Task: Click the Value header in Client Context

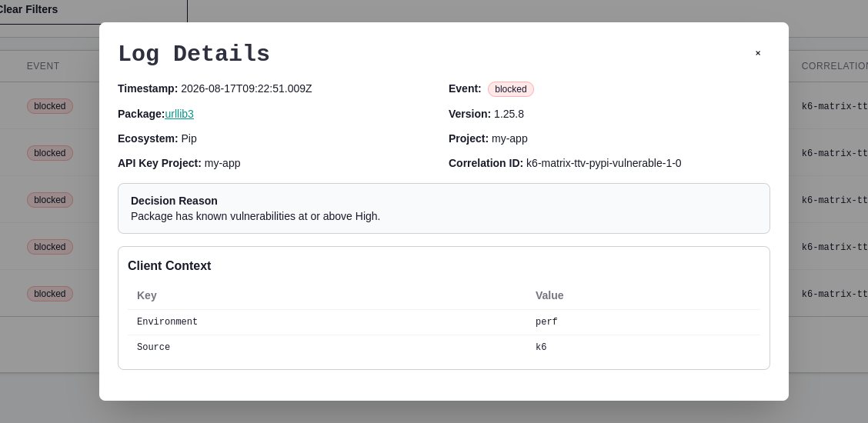Action: pyautogui.click(x=549, y=295)
